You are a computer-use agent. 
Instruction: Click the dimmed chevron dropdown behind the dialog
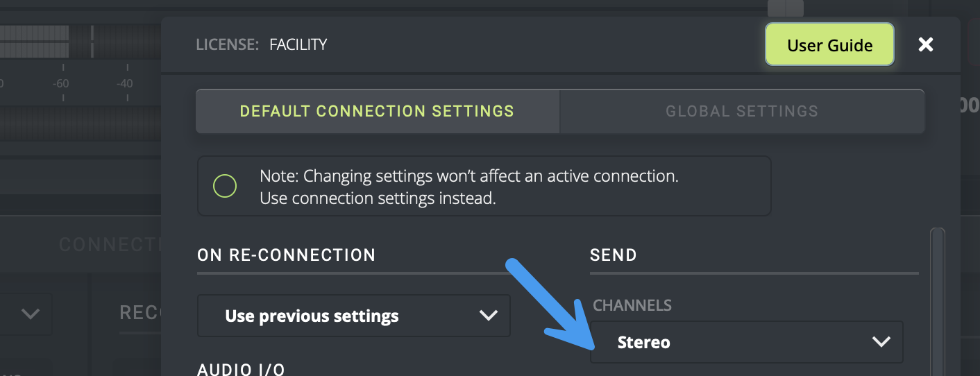30,314
